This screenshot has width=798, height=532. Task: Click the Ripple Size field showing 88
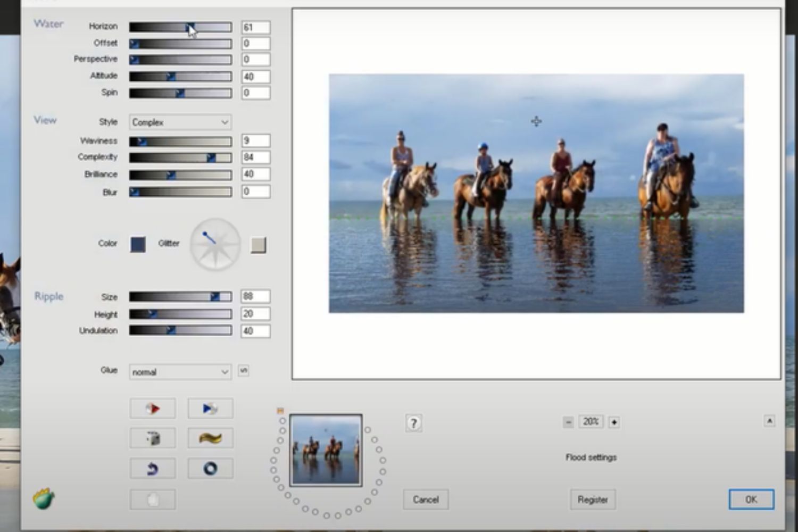pos(255,296)
